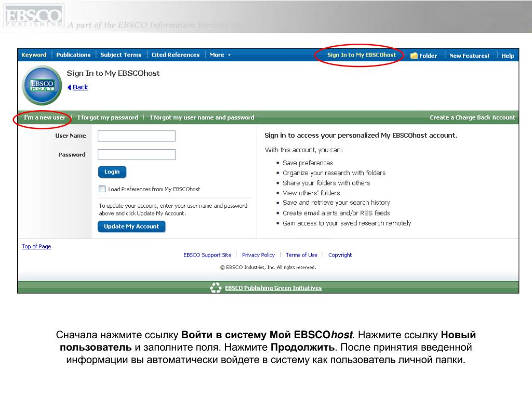Click Sign In to My EBSCOhost link
The image size is (532, 399).
(362, 55)
